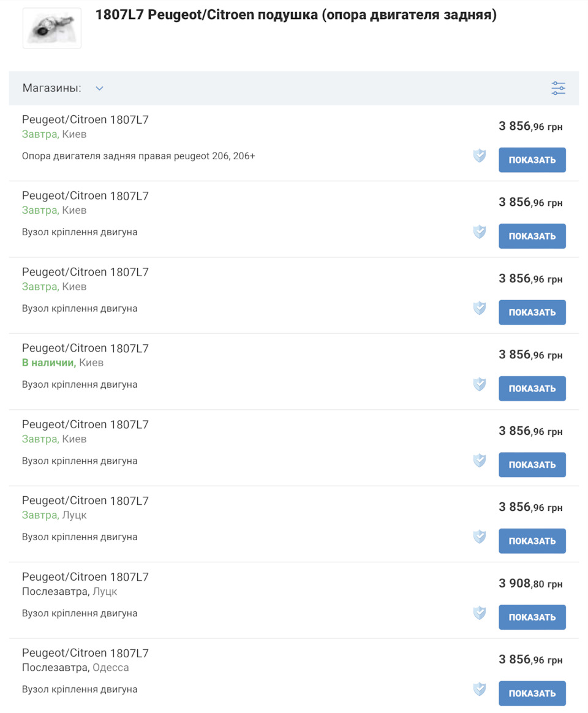
Task: Click the 1807L7 product thumbnail image
Action: [x=52, y=28]
